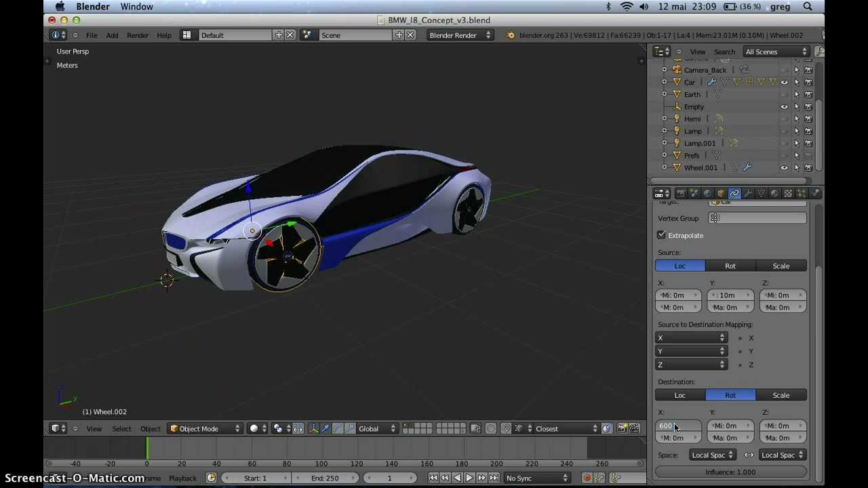Toggle the 3D manipulator widget icon
Image resolution: width=868 pixels, height=488 pixels.
click(313, 428)
